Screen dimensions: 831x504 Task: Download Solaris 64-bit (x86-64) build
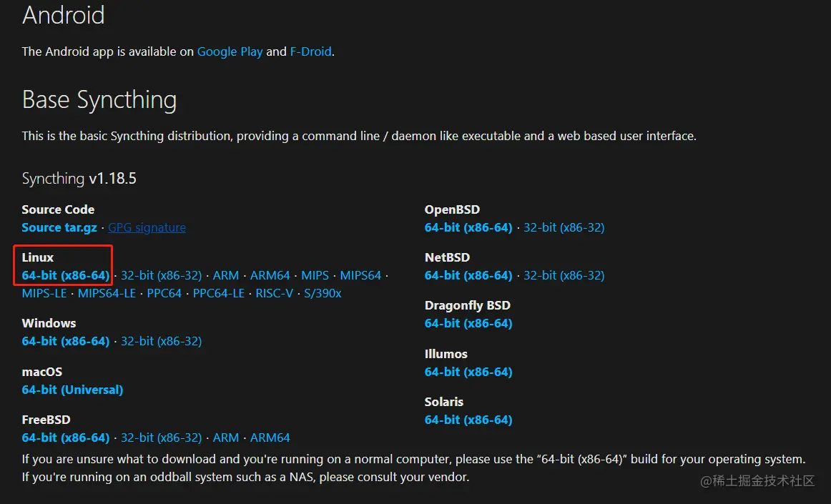468,420
